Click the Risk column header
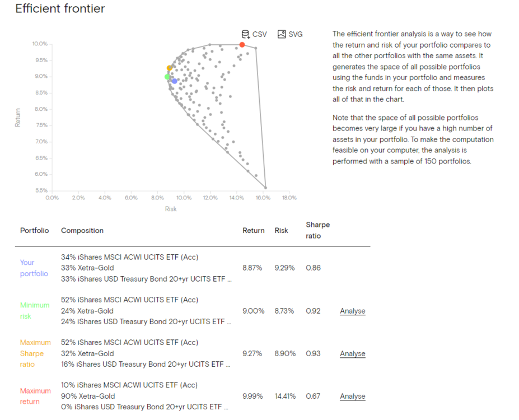 coord(281,230)
